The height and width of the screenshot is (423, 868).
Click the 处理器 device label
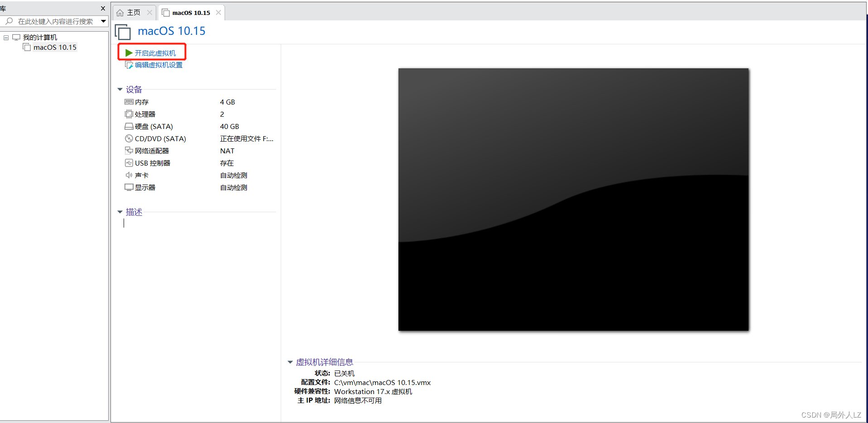145,114
